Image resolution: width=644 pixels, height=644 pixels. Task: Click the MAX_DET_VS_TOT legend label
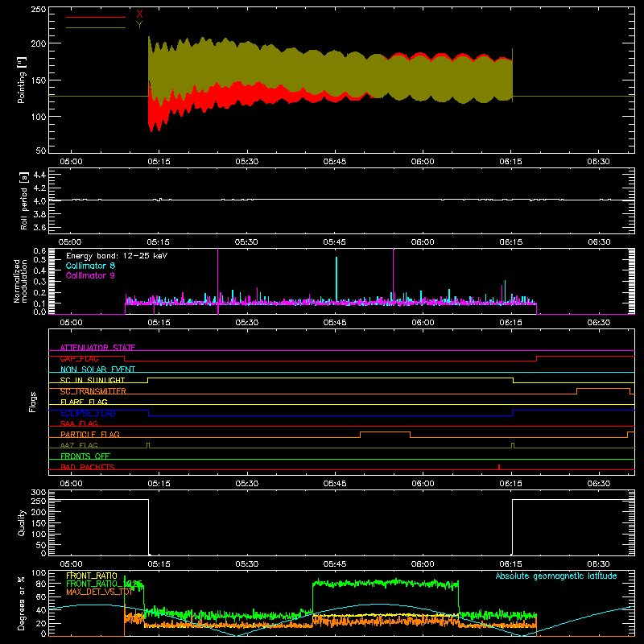tap(100, 592)
